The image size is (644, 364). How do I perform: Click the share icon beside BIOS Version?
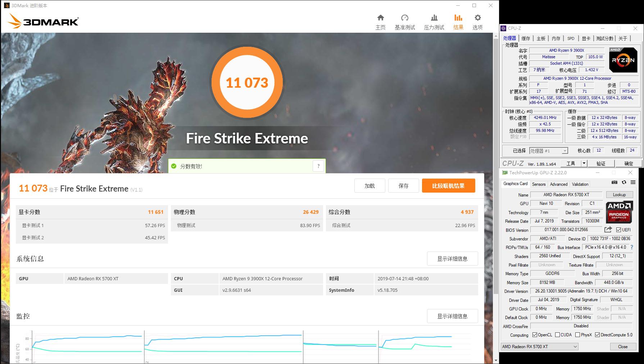click(x=608, y=230)
